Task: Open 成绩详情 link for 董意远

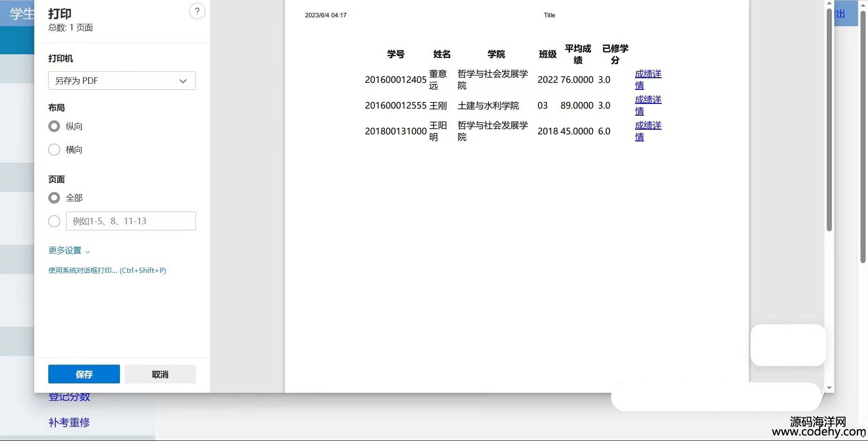Action: 648,74
